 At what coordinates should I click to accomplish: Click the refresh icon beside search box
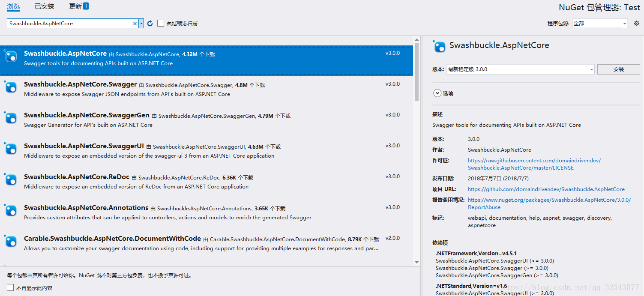point(150,24)
